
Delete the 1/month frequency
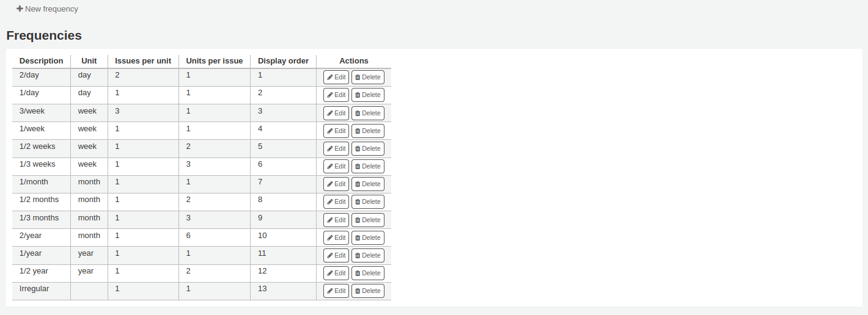pyautogui.click(x=367, y=184)
